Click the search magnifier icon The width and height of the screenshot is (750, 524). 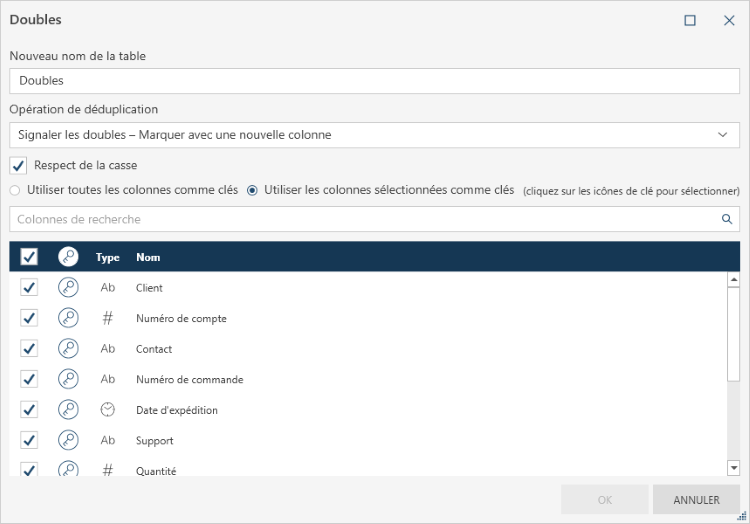click(727, 219)
